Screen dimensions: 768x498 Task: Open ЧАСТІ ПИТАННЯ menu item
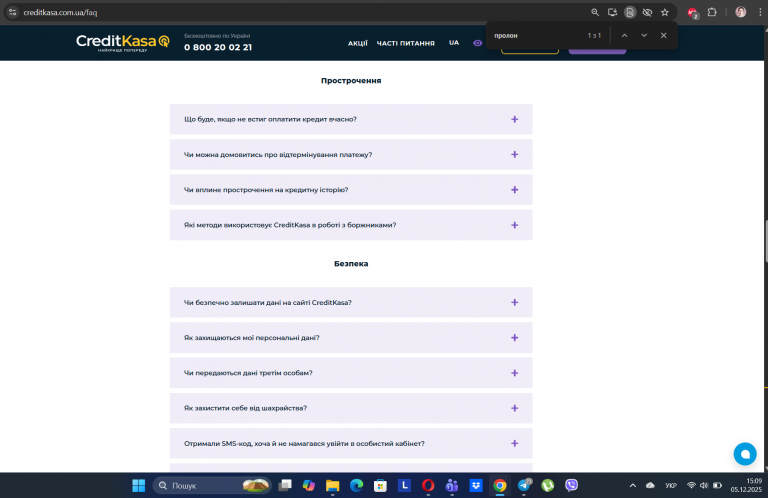(406, 43)
